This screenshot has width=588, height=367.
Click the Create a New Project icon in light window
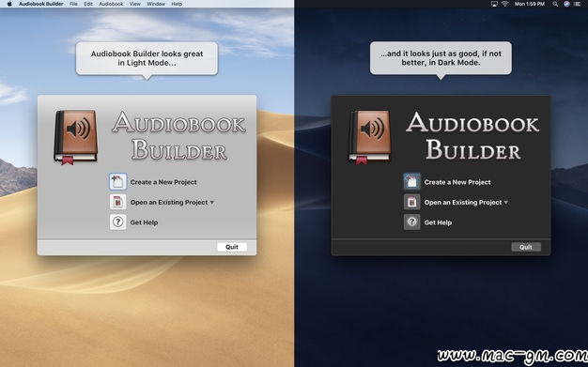[x=117, y=182]
